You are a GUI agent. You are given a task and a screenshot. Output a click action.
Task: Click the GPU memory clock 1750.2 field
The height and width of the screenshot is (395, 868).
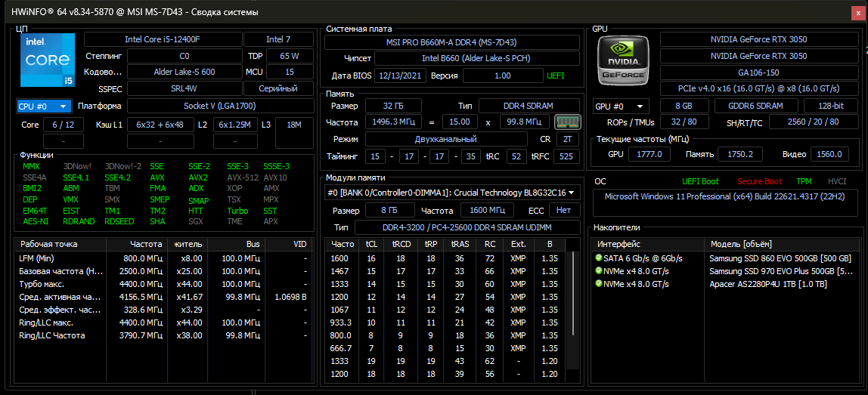[740, 154]
